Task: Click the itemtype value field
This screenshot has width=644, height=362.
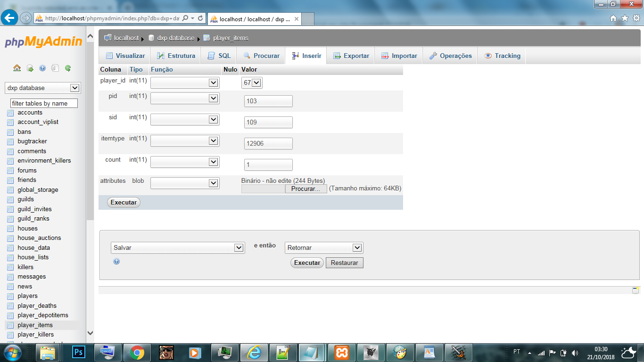Action: point(268,143)
